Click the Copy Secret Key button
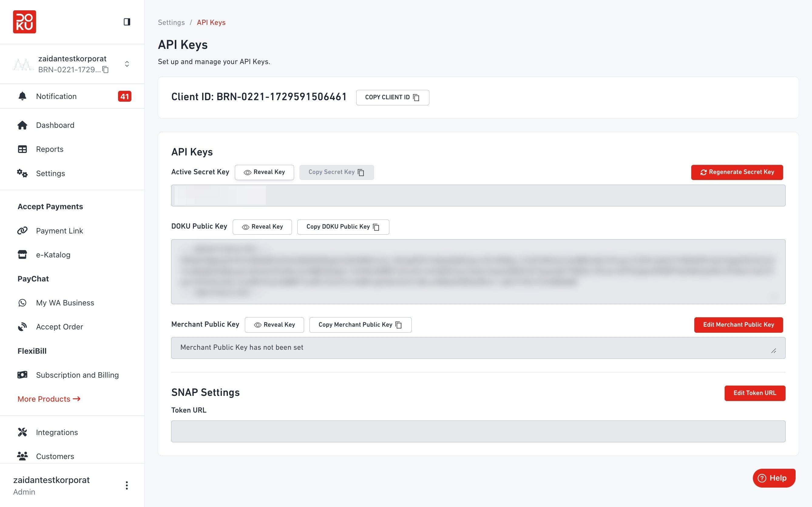 click(337, 172)
